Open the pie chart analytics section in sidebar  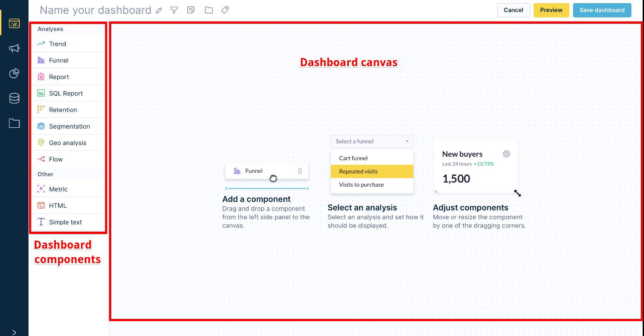coord(14,73)
